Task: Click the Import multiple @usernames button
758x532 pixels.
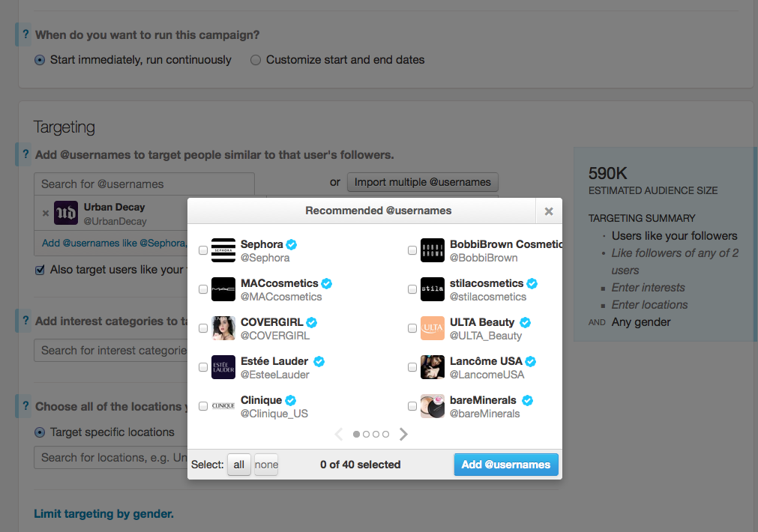Action: pos(422,182)
